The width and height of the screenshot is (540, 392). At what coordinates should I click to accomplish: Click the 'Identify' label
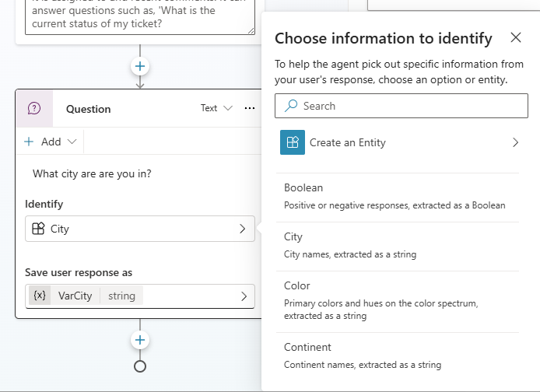pyautogui.click(x=44, y=204)
